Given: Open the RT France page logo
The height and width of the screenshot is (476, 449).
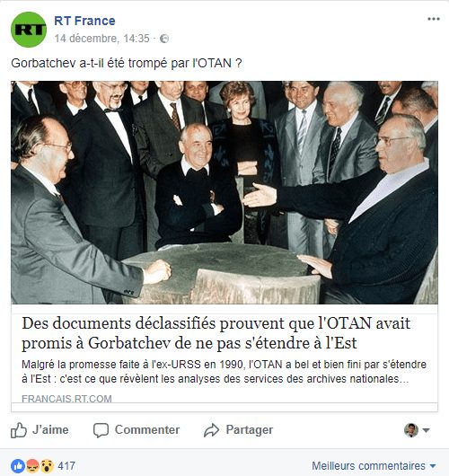Looking at the screenshot, I should pyautogui.click(x=29, y=30).
